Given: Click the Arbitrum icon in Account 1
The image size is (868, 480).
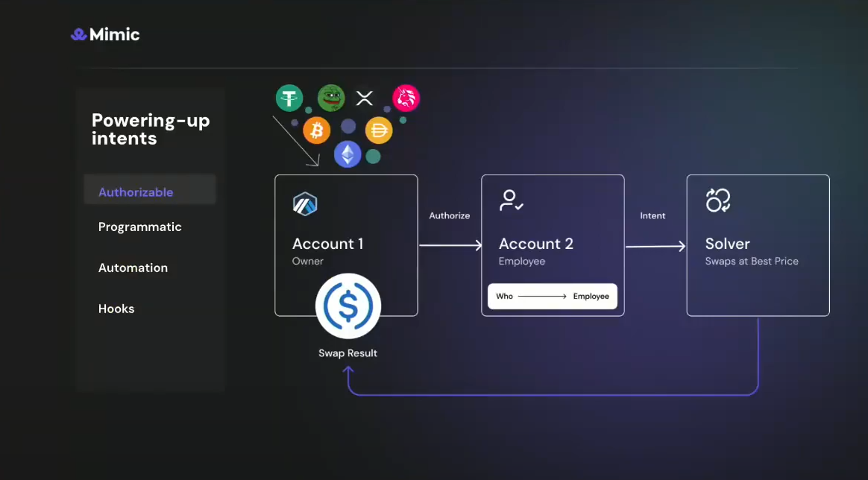Looking at the screenshot, I should [x=305, y=203].
